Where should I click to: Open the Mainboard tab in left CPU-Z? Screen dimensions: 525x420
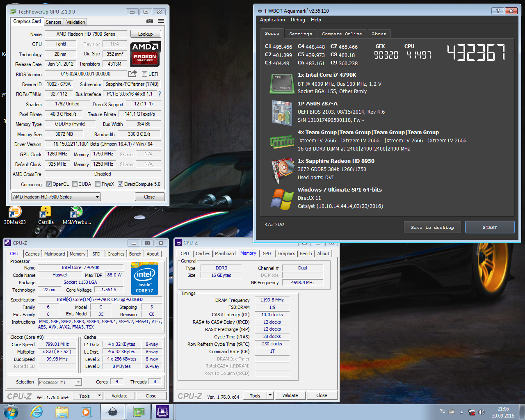[55, 254]
